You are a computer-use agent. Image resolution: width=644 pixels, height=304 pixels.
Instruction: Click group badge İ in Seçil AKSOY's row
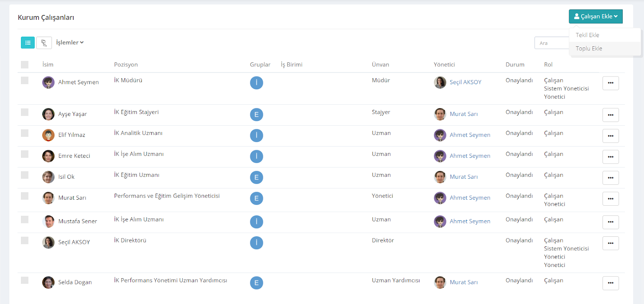coord(256,243)
